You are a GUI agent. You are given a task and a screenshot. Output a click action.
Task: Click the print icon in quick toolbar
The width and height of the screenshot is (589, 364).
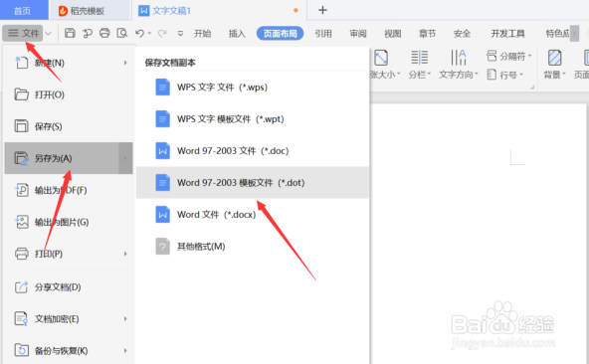click(x=104, y=33)
